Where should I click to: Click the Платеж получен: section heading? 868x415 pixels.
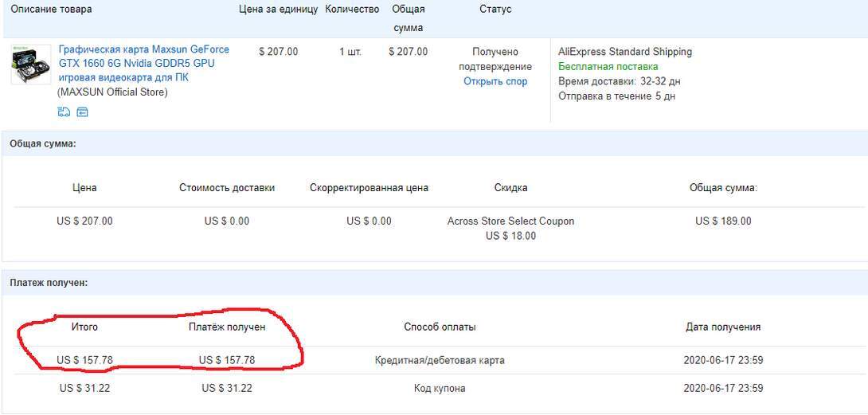(49, 283)
